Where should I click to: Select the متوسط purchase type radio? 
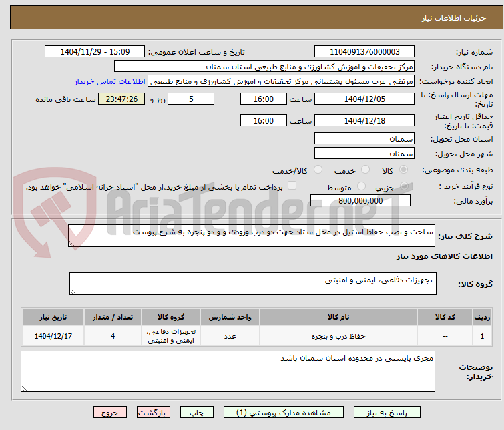361,186
